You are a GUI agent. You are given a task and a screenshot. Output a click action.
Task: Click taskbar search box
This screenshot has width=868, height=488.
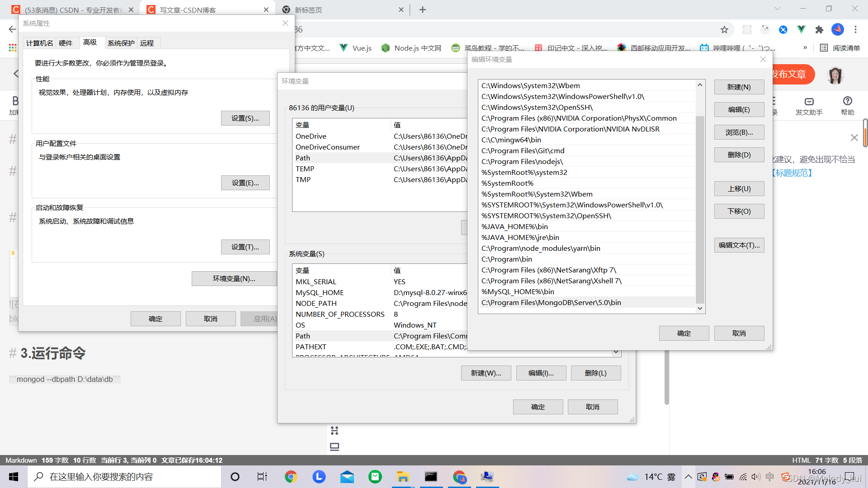(x=124, y=477)
